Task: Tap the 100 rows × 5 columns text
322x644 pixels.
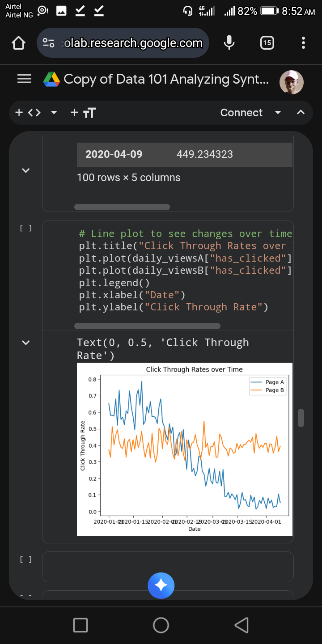Action: 129,178
